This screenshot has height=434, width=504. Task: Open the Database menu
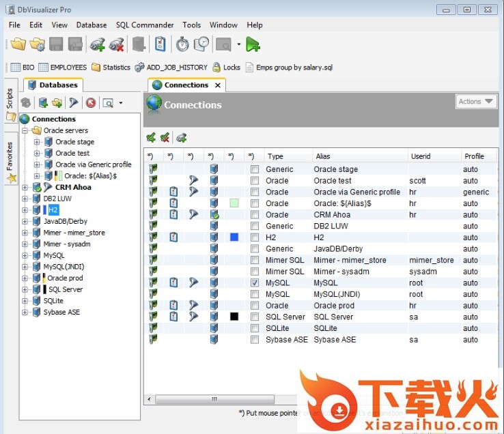pos(92,25)
